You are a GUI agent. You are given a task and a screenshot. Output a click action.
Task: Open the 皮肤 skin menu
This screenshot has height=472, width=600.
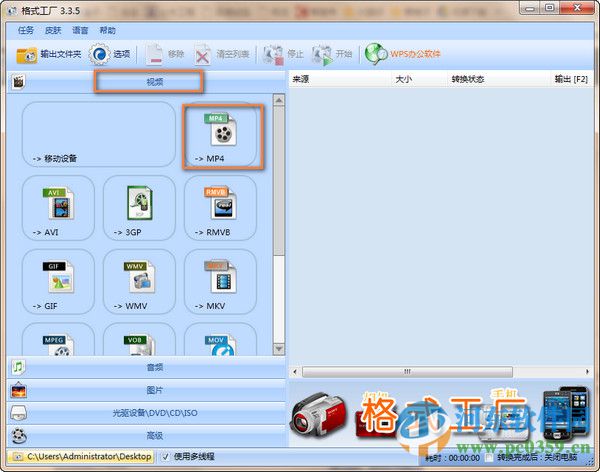click(53, 31)
